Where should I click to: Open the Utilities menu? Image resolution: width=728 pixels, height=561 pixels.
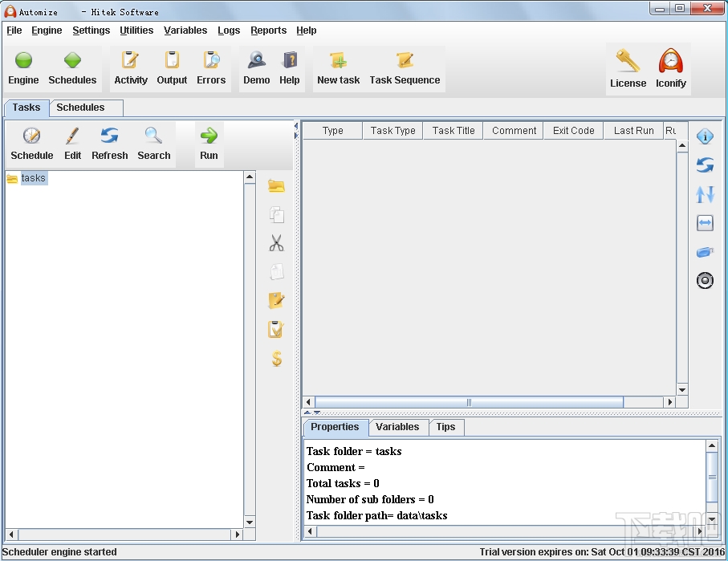136,30
